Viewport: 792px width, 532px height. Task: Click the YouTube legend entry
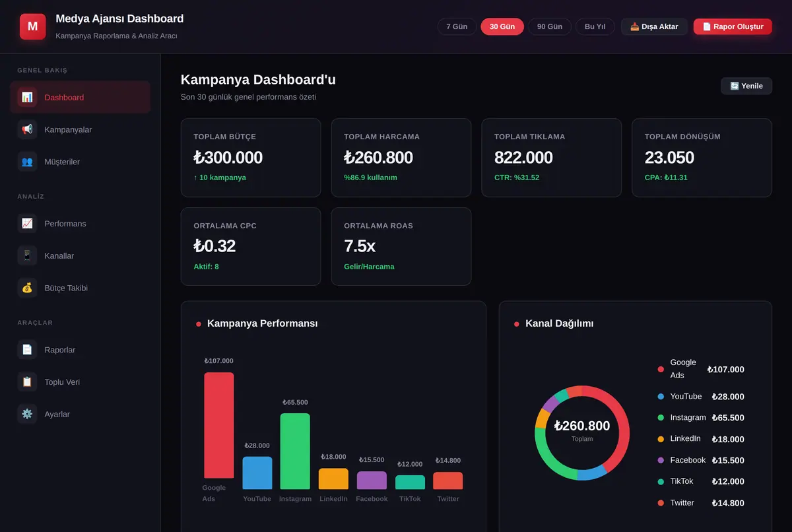(x=701, y=397)
